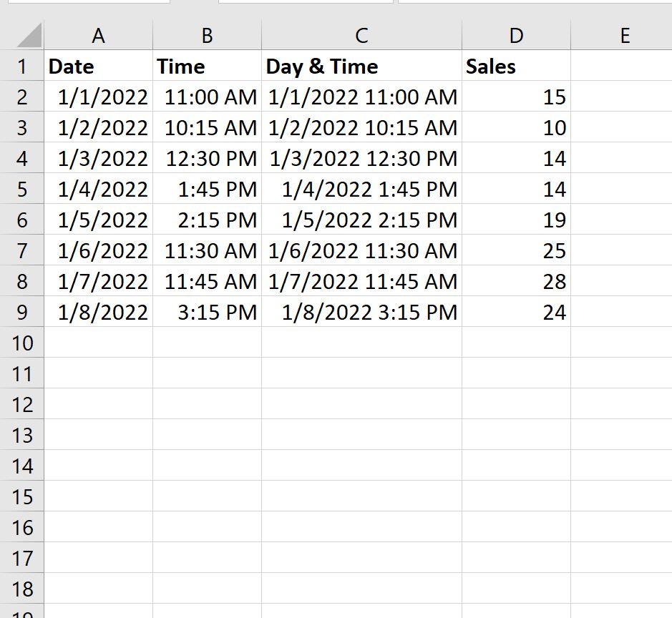Image resolution: width=672 pixels, height=618 pixels.
Task: Select row 9 header
Action: (x=22, y=312)
